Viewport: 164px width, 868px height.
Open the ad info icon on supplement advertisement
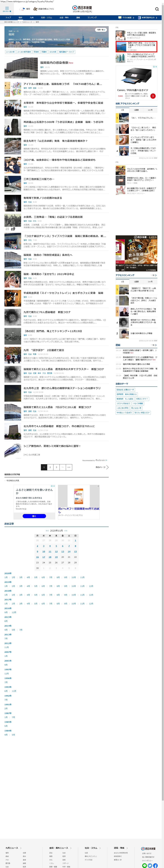pyautogui.click(x=98, y=486)
